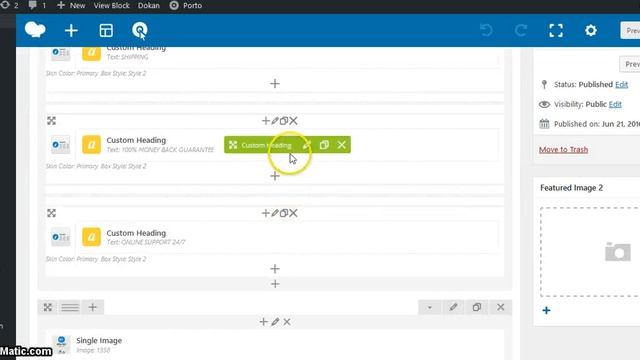Select the 100% Money Back Guarantee heading icon

click(91, 144)
